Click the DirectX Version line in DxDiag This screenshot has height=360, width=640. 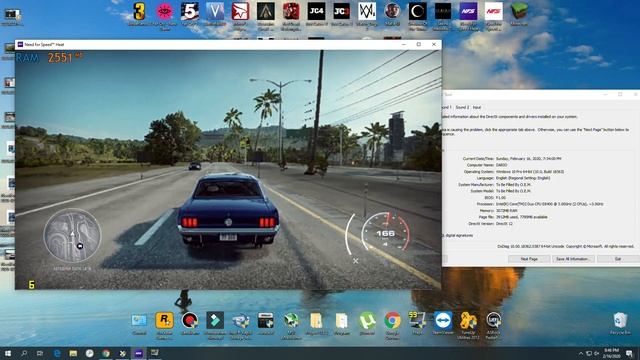[490, 224]
